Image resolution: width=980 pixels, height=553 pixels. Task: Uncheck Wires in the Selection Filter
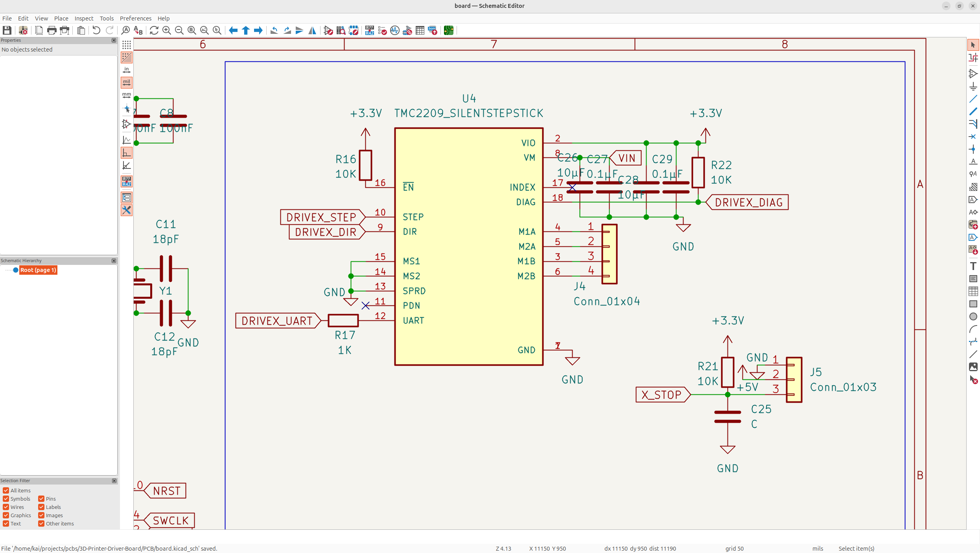click(6, 507)
